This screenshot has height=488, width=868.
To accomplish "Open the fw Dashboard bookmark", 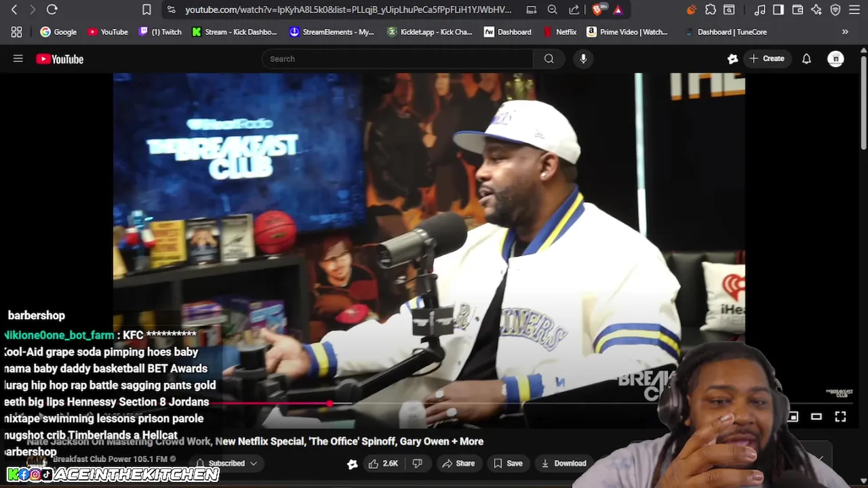I will point(508,32).
